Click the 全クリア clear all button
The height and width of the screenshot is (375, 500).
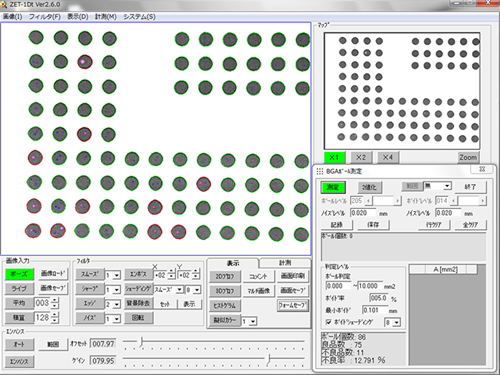pos(471,225)
